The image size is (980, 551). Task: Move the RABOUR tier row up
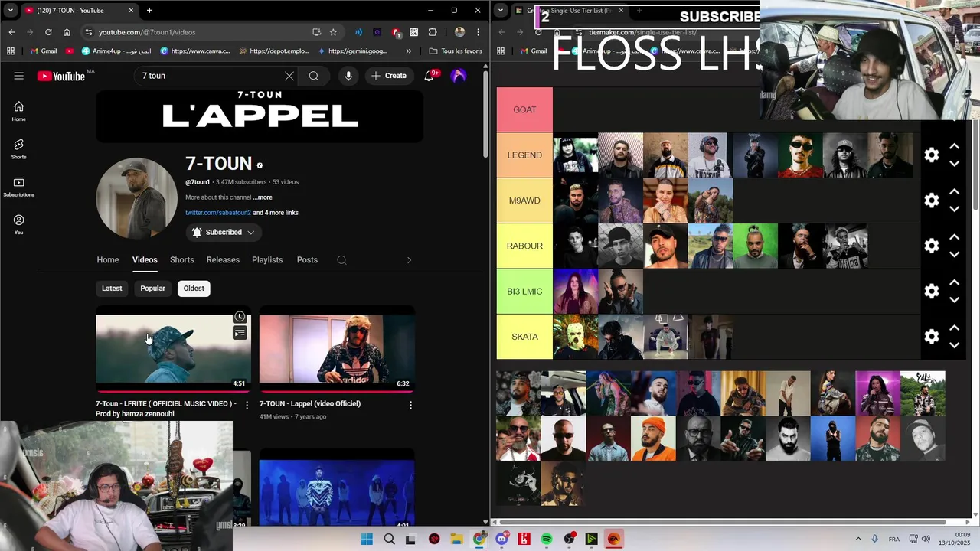click(955, 237)
